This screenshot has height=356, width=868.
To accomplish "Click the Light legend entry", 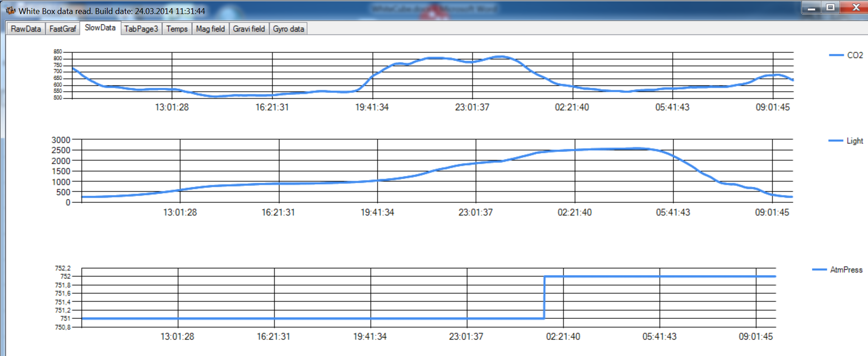I will (846, 141).
